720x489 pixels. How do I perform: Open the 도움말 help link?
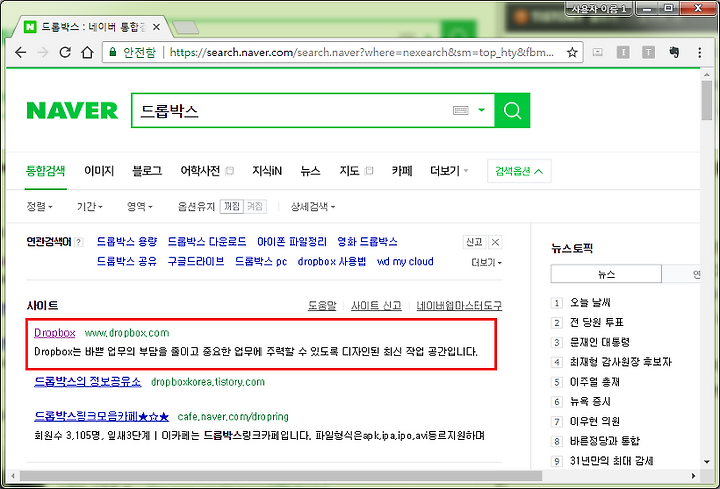click(322, 305)
